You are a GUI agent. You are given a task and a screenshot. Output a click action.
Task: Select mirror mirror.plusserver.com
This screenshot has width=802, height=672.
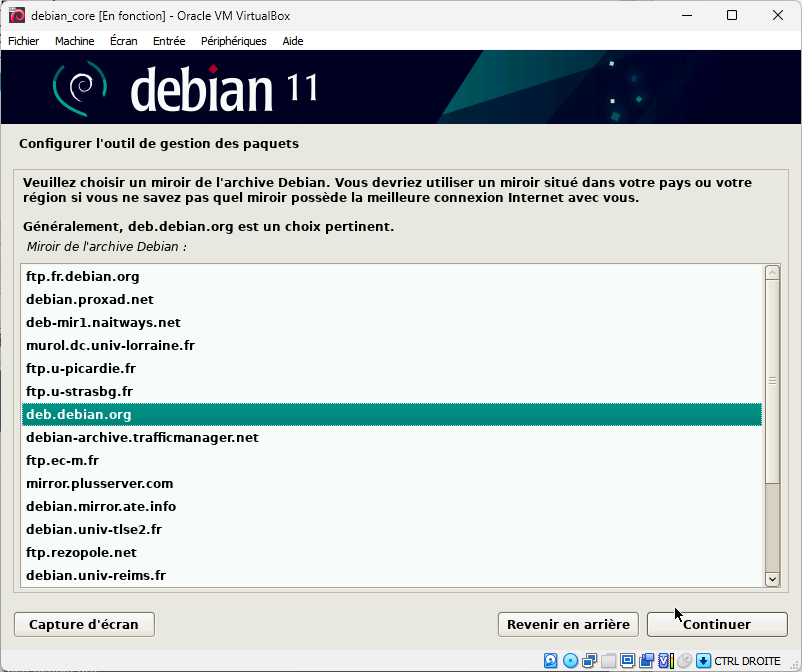point(392,483)
